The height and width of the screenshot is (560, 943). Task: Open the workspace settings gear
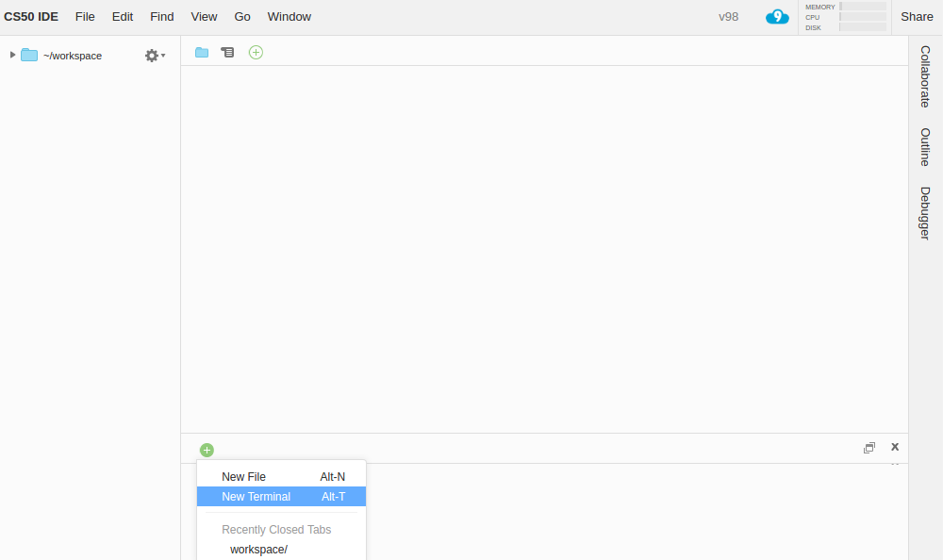click(x=152, y=56)
